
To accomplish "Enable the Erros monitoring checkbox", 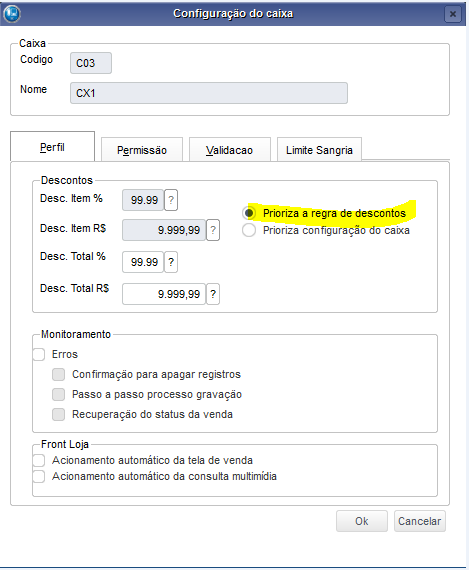I will pos(39,354).
